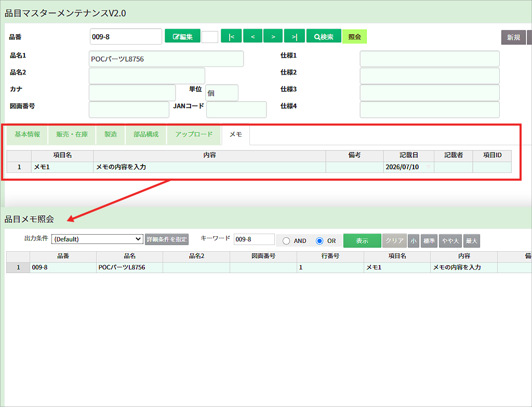Set font size with 最大 button
532x407 pixels.
point(471,241)
